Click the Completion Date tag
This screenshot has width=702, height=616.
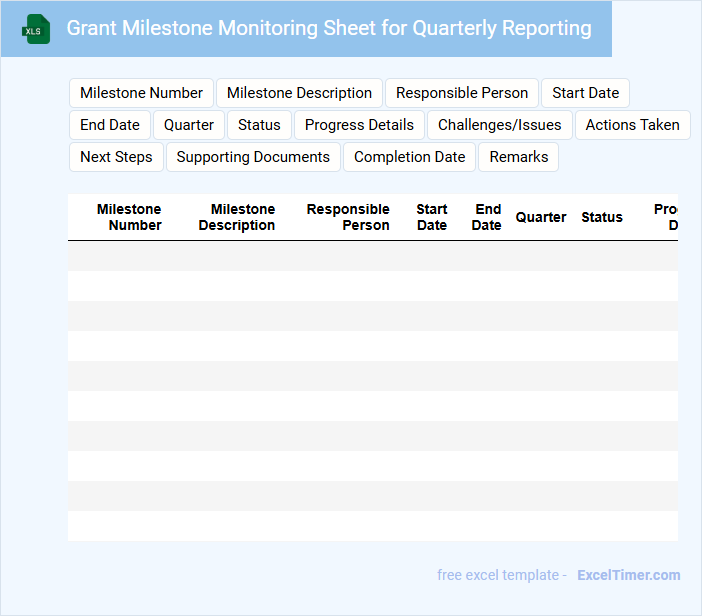point(409,157)
